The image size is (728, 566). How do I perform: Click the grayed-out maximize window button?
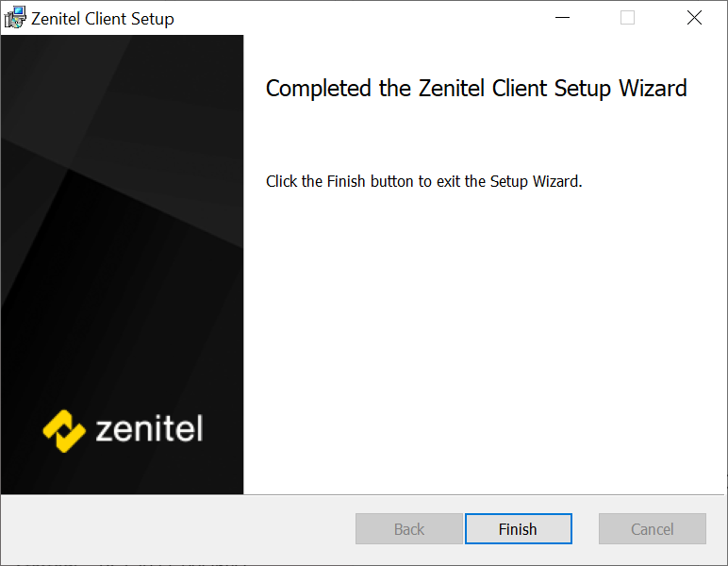pos(627,18)
